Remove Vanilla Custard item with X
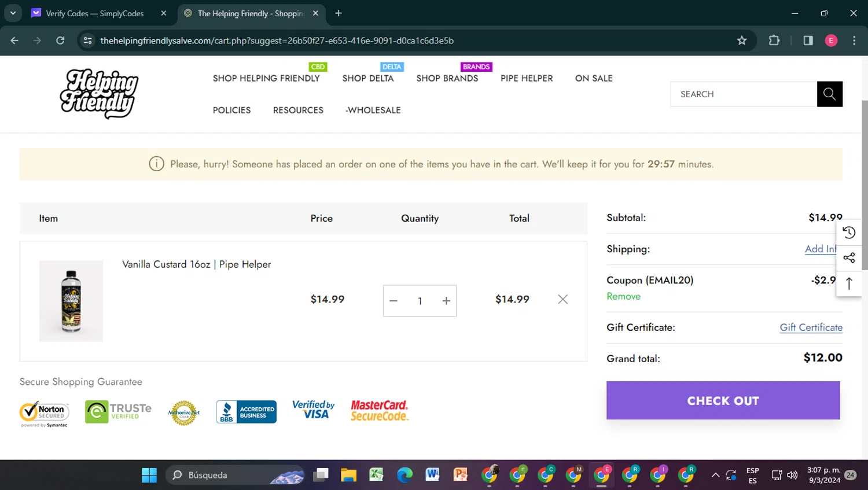 562,299
